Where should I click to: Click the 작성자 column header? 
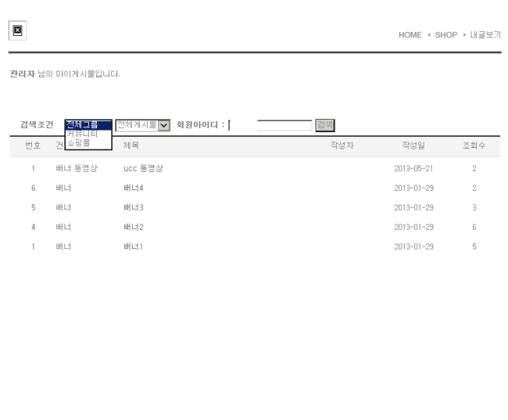pyautogui.click(x=342, y=145)
